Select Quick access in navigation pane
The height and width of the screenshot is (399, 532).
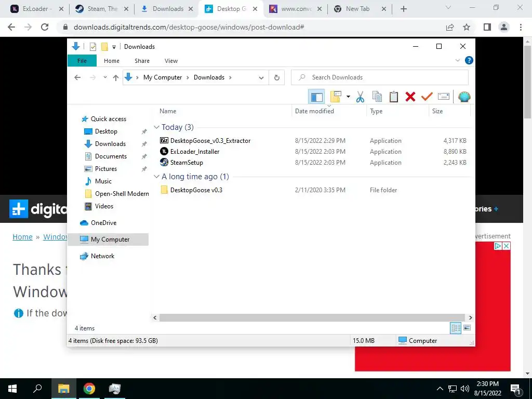pos(108,119)
